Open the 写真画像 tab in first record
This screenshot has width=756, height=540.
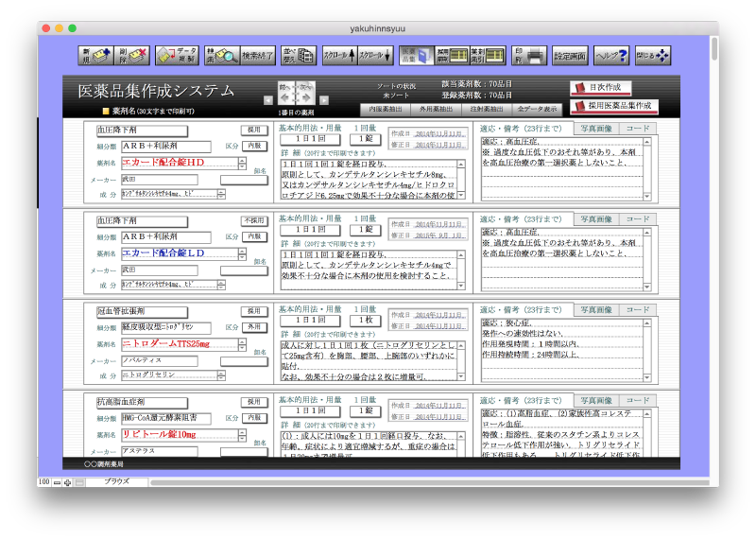coord(596,129)
